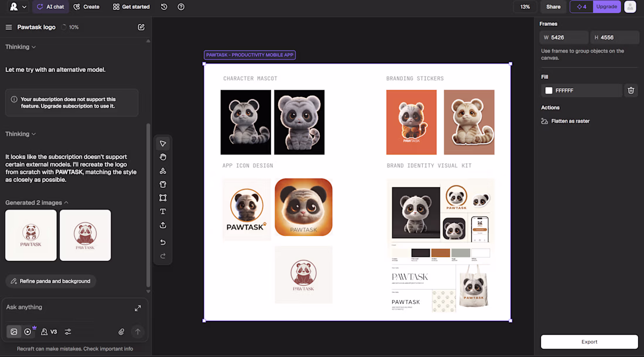Open generation settings sliders icon

click(68, 332)
